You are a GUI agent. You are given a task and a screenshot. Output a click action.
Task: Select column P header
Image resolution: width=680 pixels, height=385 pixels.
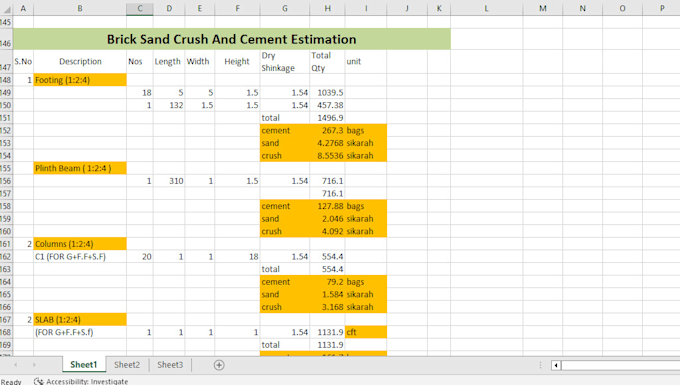[x=662, y=9]
